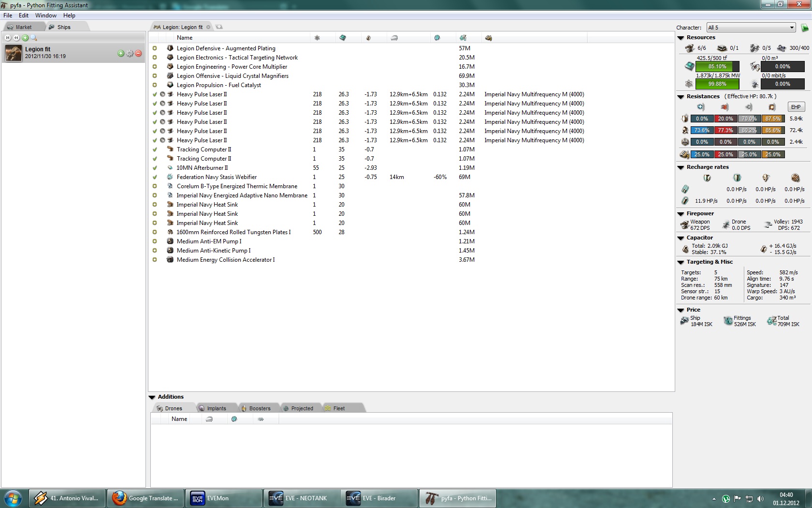
Task: Sort by the tracking column icon
Action: 437,38
